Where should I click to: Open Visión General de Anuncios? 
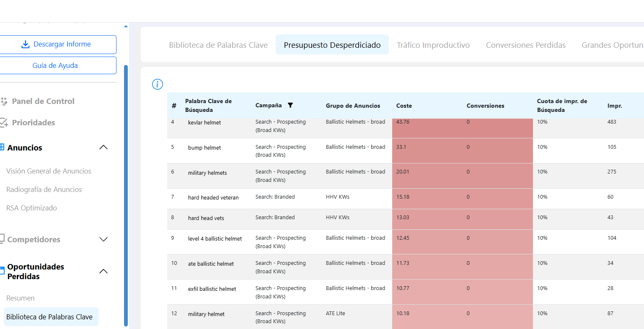(x=49, y=171)
